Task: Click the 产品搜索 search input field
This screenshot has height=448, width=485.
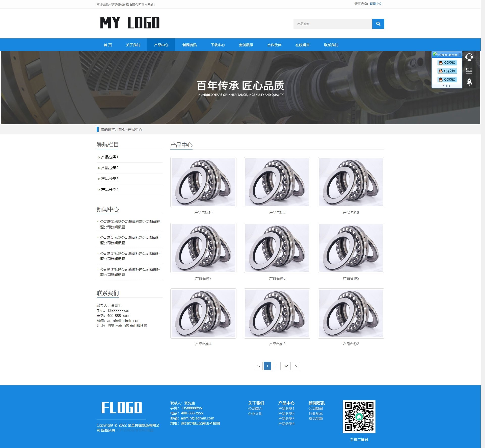Action: click(332, 24)
